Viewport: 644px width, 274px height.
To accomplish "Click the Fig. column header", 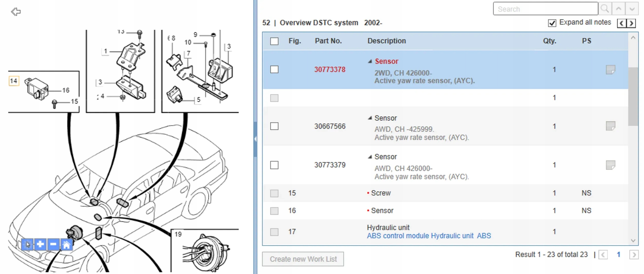I will point(295,41).
